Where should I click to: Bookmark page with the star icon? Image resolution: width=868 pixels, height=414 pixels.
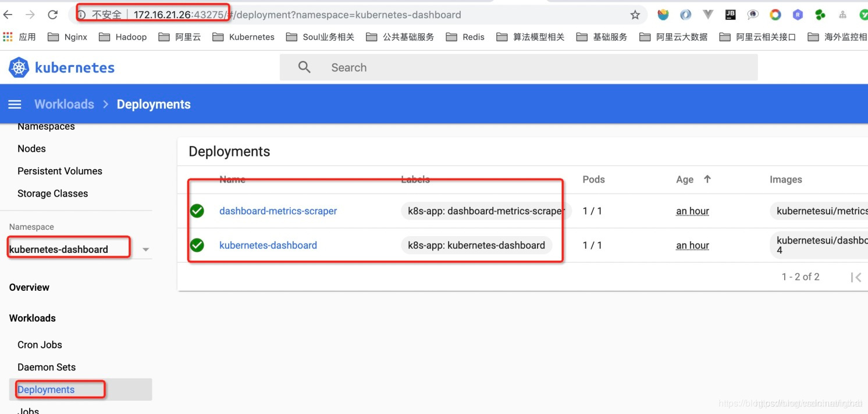[x=635, y=15]
